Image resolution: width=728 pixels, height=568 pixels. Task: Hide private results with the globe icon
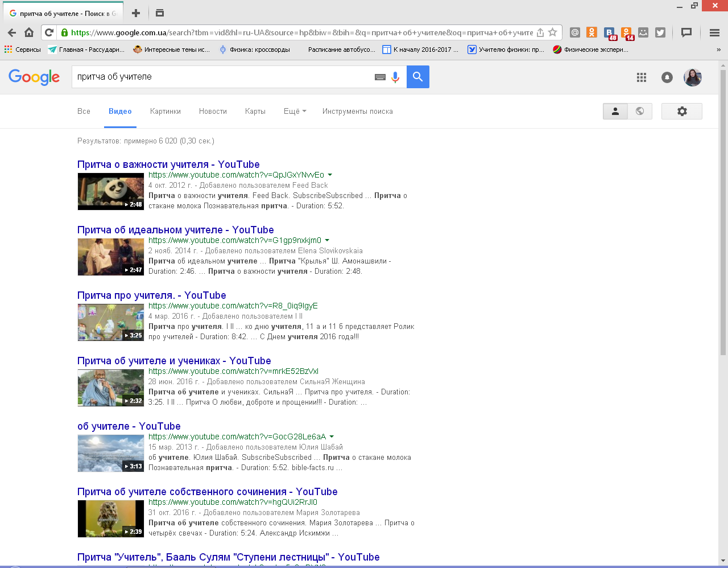pyautogui.click(x=640, y=111)
